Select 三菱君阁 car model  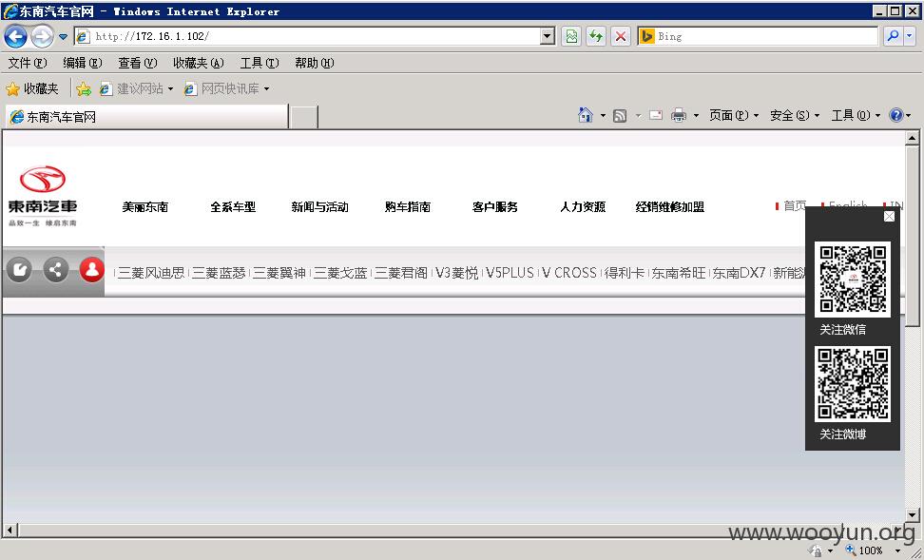[401, 273]
